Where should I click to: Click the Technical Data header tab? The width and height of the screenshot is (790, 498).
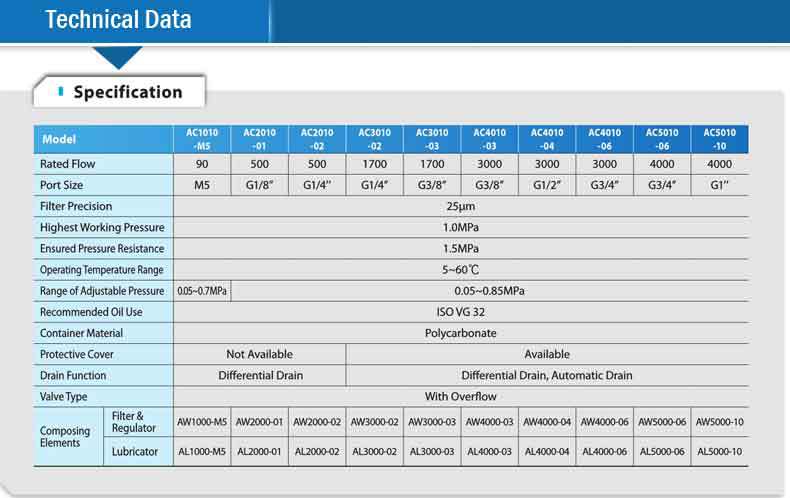coord(118,20)
